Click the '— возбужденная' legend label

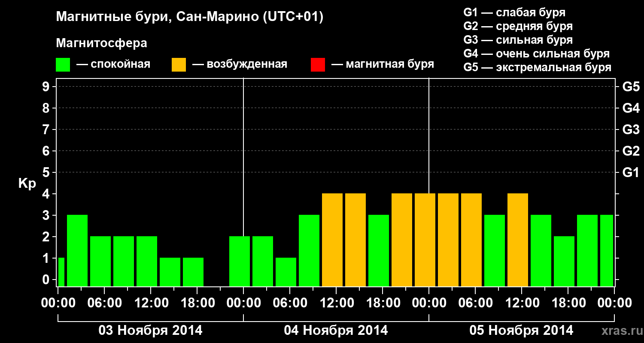pyautogui.click(x=240, y=65)
